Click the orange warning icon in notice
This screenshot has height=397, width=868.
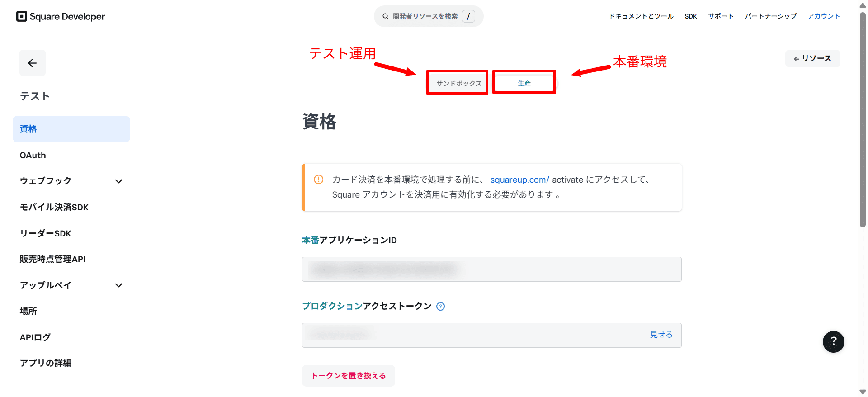click(x=319, y=180)
